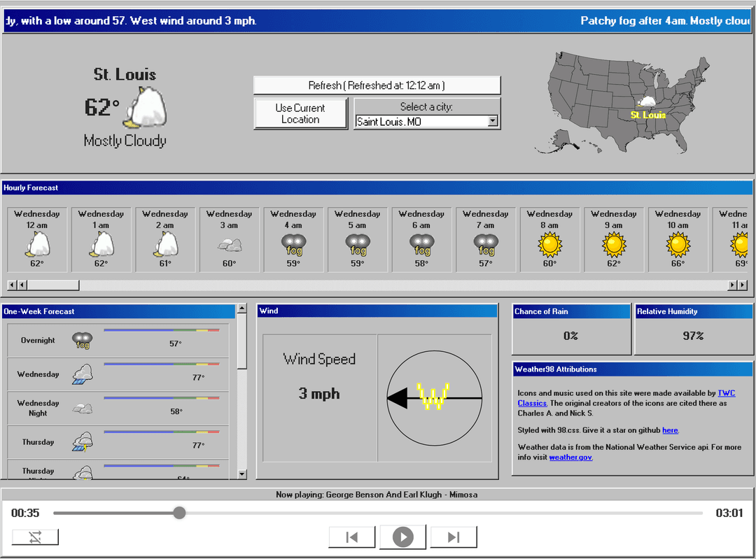Open the weather.gov link
The width and height of the screenshot is (756, 559).
point(570,458)
